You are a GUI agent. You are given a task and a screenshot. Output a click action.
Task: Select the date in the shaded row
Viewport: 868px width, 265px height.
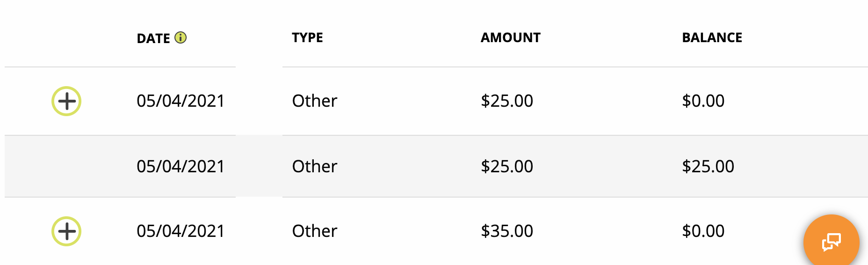(181, 167)
